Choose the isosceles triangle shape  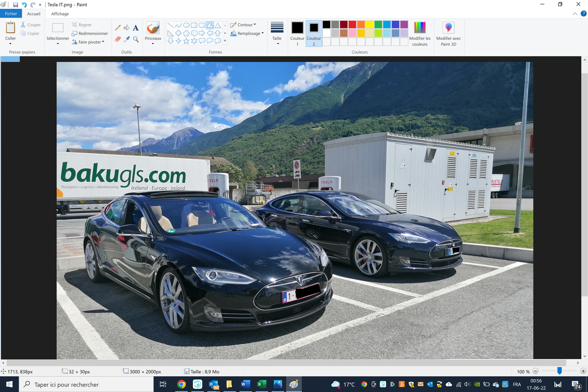(x=218, y=25)
